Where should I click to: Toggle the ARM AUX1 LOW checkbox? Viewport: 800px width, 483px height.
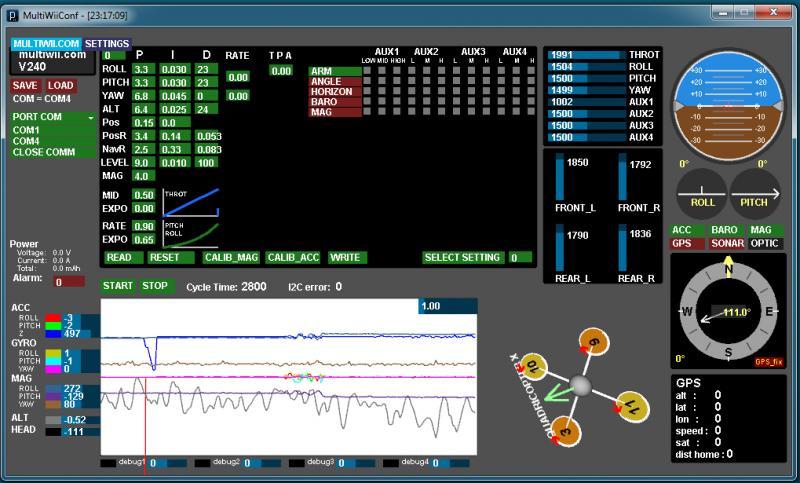point(368,72)
